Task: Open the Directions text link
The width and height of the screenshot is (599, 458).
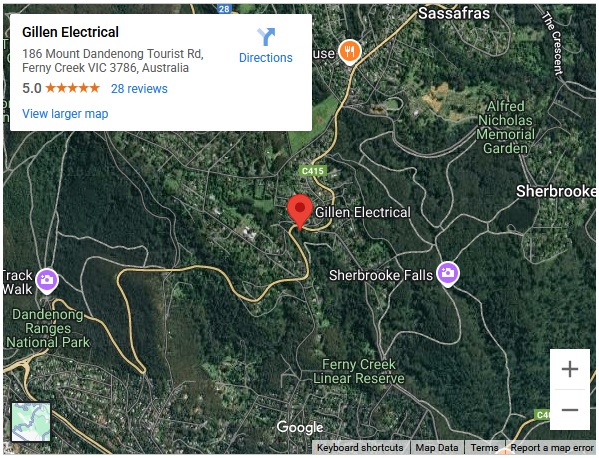Action: 266,58
